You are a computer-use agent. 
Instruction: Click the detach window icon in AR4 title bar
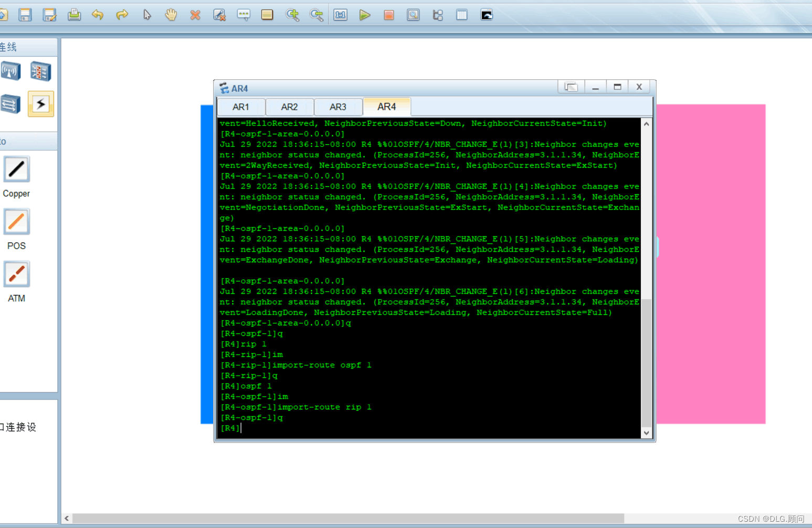(571, 87)
